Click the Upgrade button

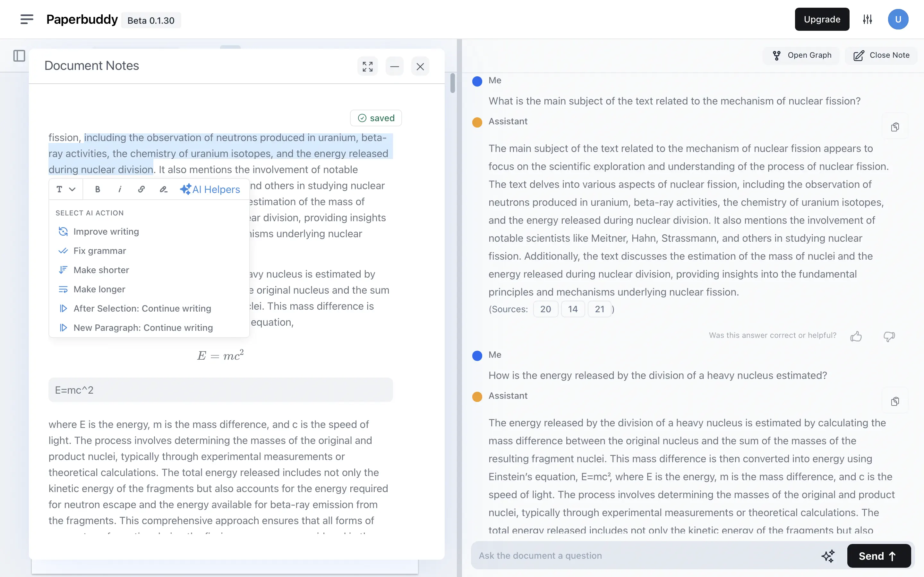click(822, 19)
